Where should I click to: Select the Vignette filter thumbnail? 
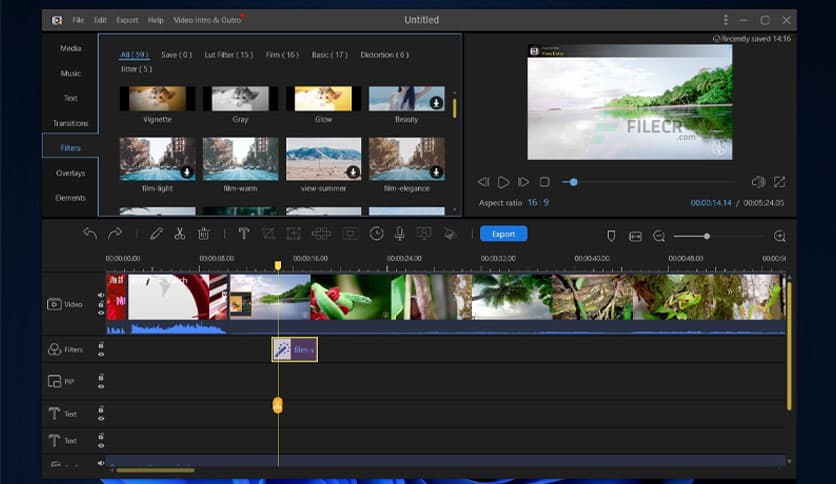157,98
